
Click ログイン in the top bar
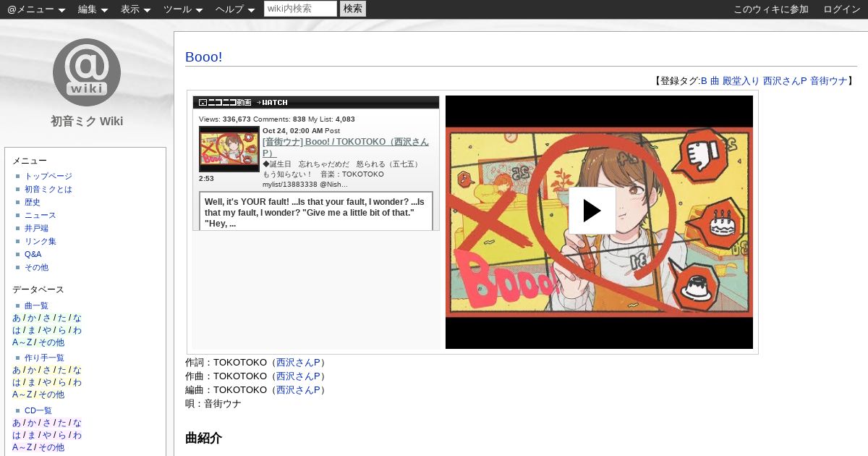842,9
